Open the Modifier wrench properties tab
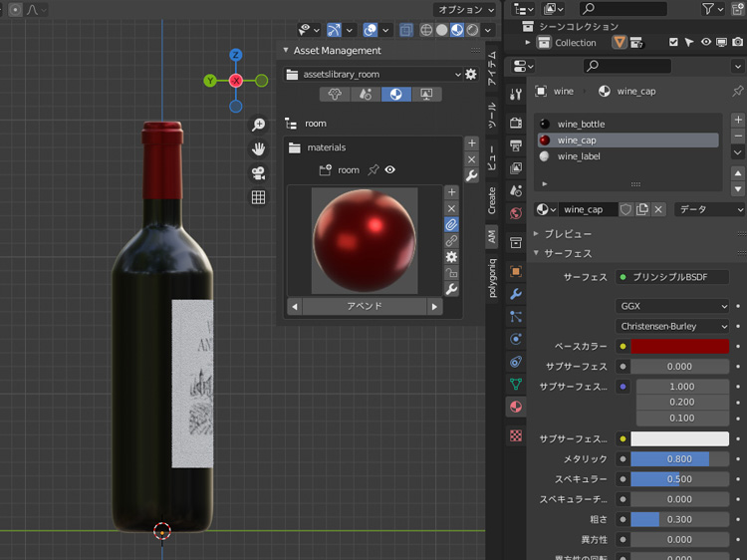 point(516,294)
